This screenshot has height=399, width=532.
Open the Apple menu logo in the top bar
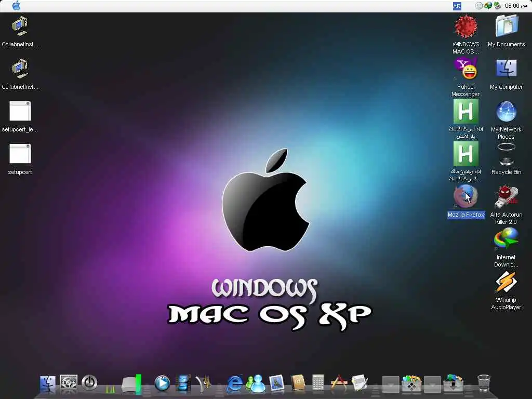click(x=16, y=6)
